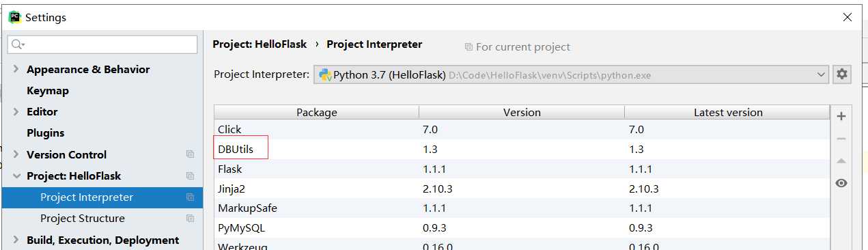The height and width of the screenshot is (250, 868).
Task: Click PyMySQL latest version 0.9.3 cell
Action: [641, 228]
